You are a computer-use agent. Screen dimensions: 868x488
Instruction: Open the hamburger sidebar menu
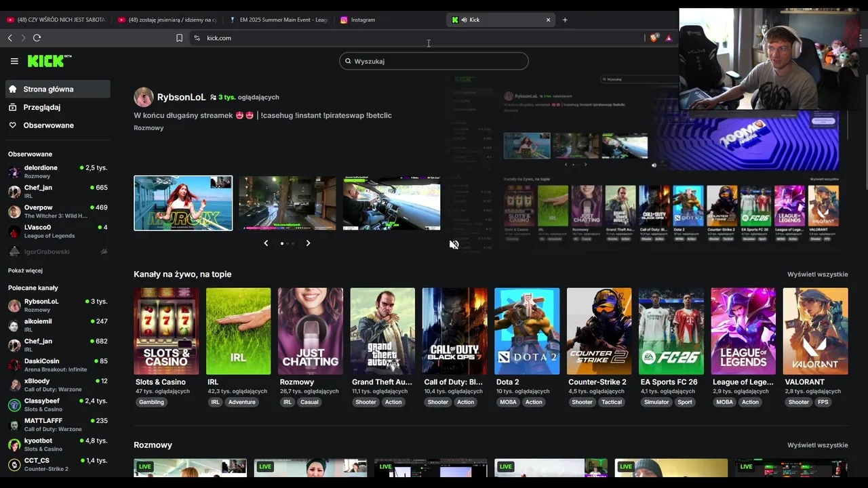14,61
